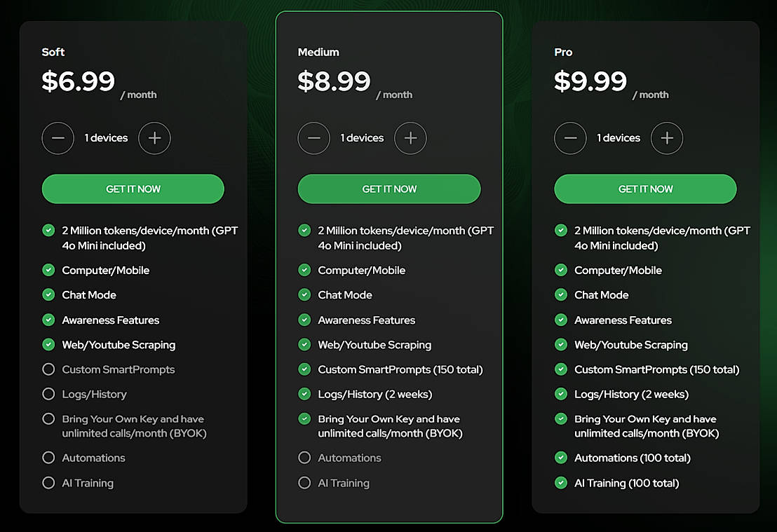Click green checkmark beside Medium Logs/History (2 weeks)
The image size is (777, 532).
tap(304, 394)
